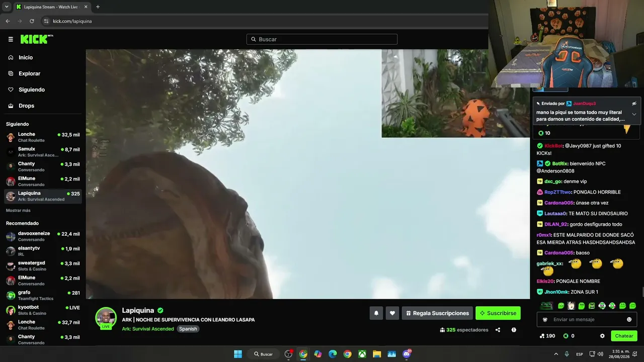
Task: Click Regala Suscripciones button
Action: coord(437,313)
